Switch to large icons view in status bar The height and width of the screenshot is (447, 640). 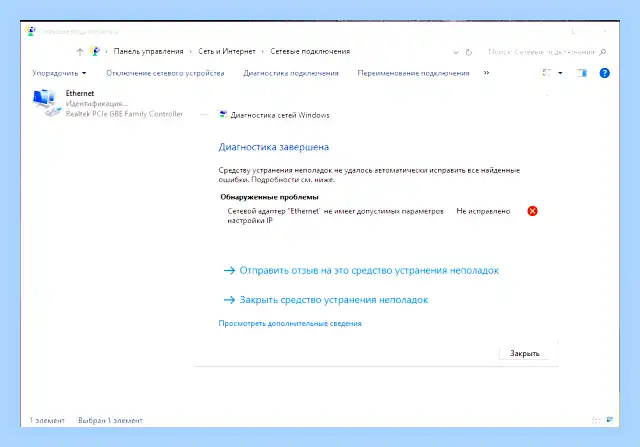point(609,420)
